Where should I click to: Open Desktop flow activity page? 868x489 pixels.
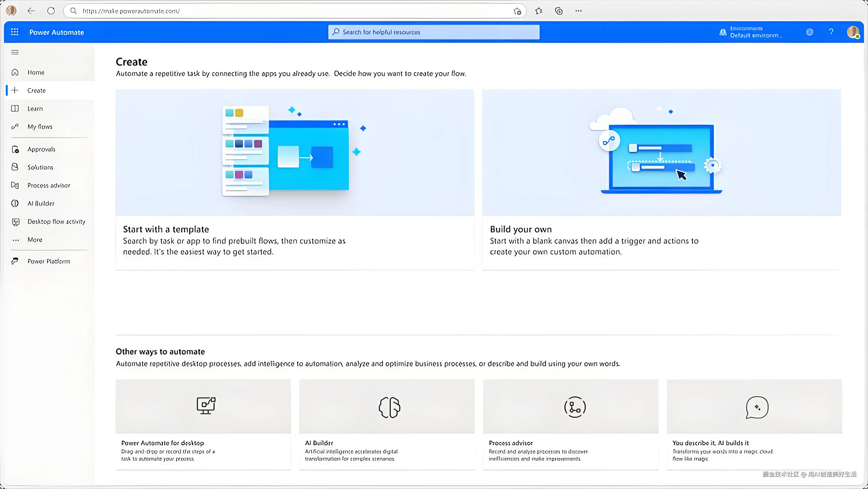click(x=56, y=222)
